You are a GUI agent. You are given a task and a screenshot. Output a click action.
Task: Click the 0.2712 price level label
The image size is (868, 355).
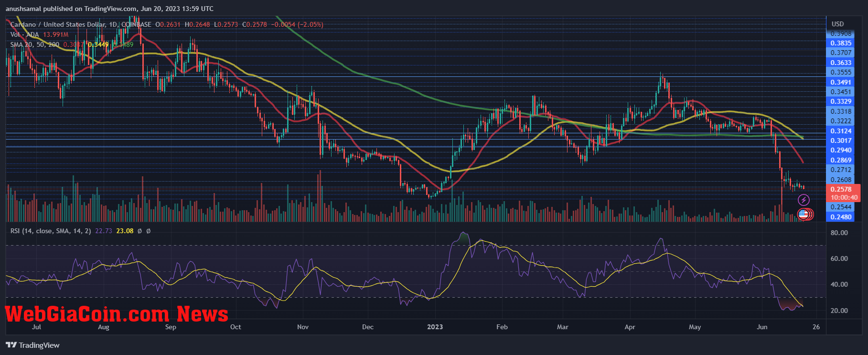click(x=841, y=170)
